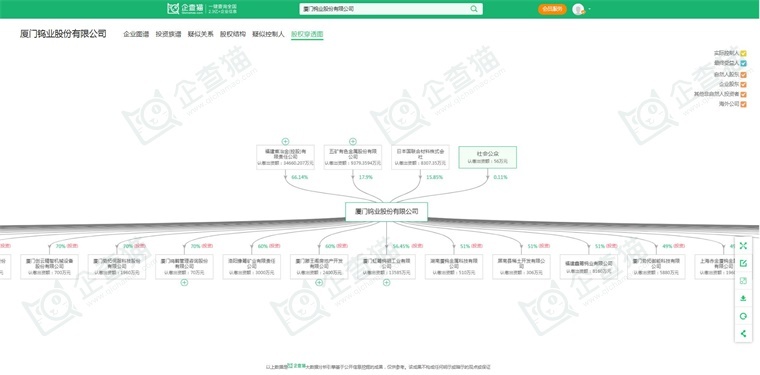Image resolution: width=760 pixels, height=375 pixels.
Task: Select the 股权穿透图 tab
Action: 307,34
